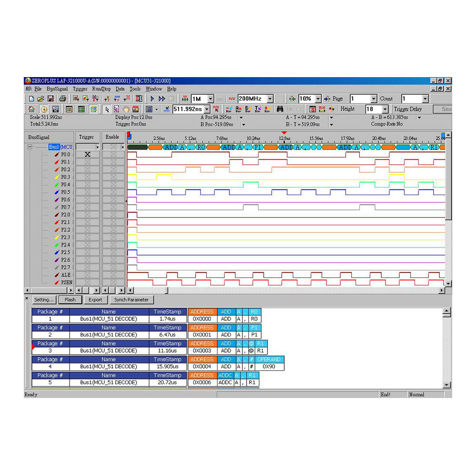Click the red trigger marker on timeline

pyautogui.click(x=284, y=133)
